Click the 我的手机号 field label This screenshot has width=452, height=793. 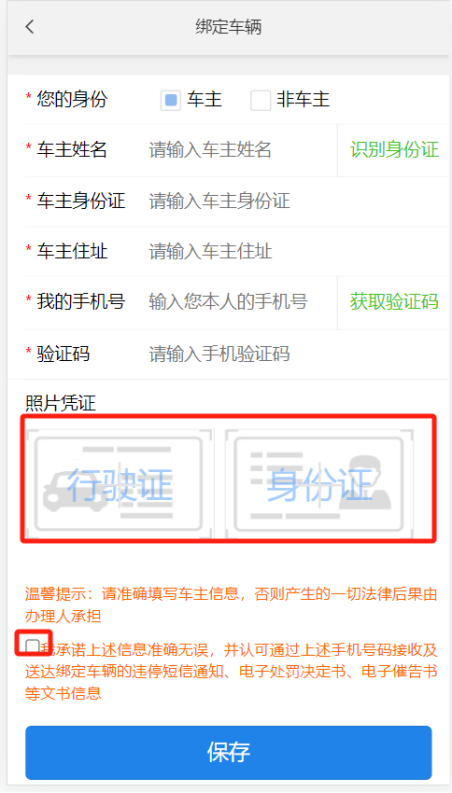[x=80, y=302]
